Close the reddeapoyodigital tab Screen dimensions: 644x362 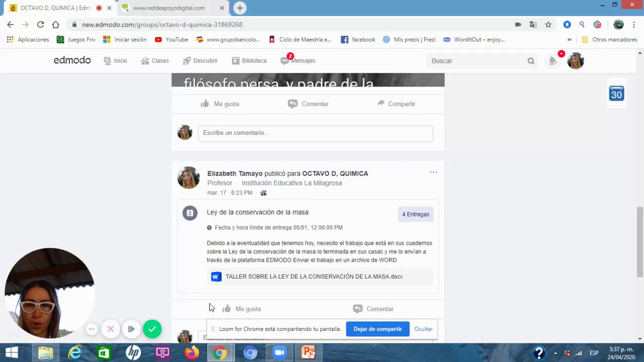pyautogui.click(x=222, y=8)
